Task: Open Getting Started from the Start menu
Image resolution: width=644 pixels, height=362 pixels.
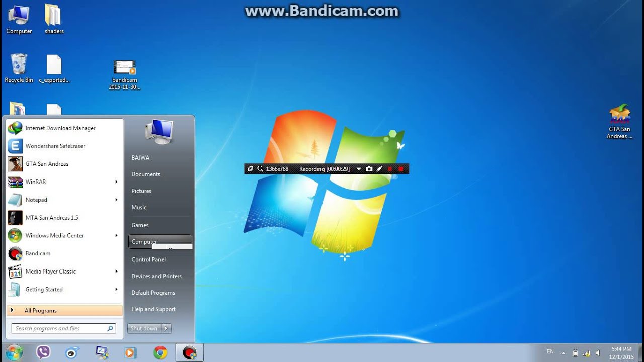Action: pos(64,290)
